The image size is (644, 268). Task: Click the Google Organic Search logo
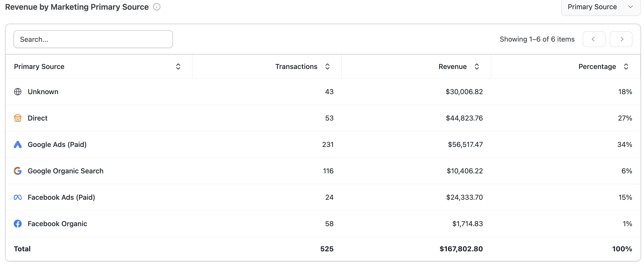(x=17, y=171)
